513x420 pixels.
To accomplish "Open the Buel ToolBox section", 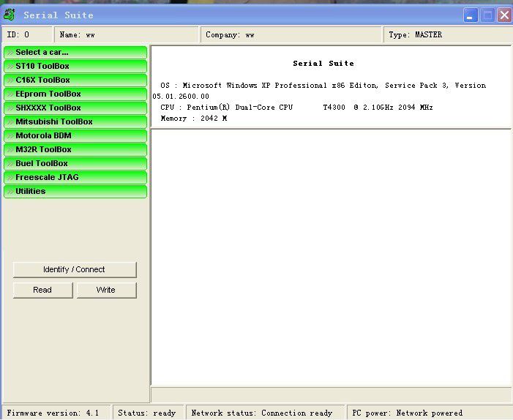I will 75,163.
